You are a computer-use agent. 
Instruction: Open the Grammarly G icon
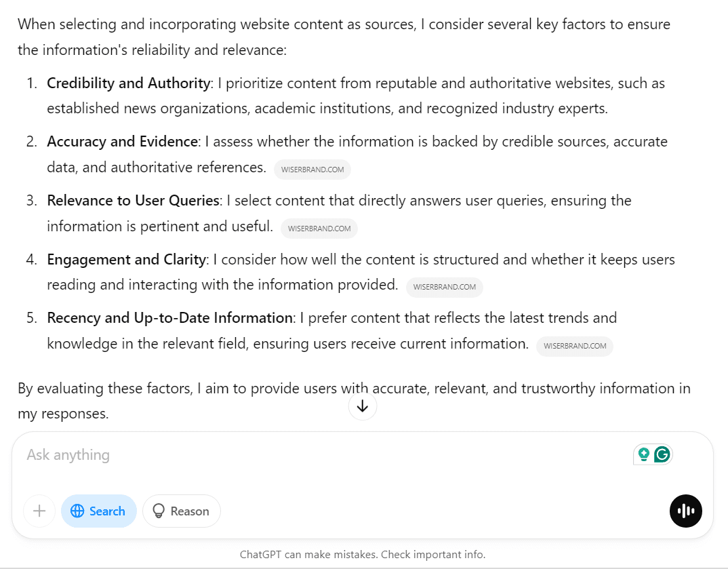tap(662, 454)
